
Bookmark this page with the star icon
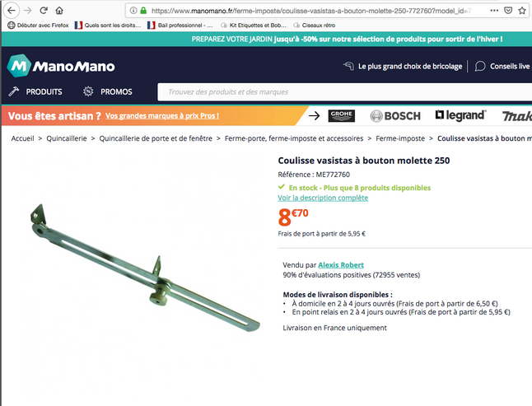pyautogui.click(x=522, y=11)
